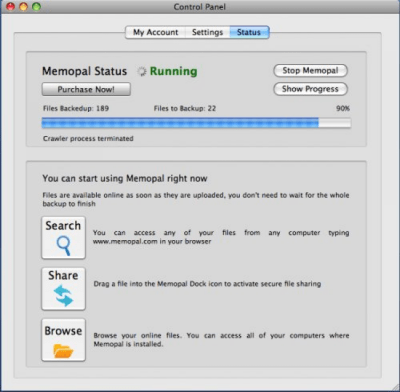Open the Search magnifier button
The width and height of the screenshot is (400, 392).
(63, 238)
